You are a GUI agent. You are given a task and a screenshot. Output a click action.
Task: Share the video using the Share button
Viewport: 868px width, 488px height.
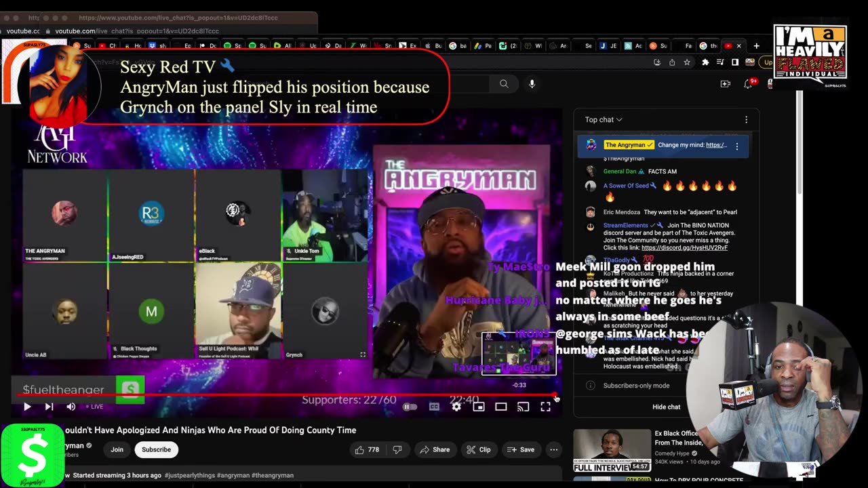[x=435, y=449]
